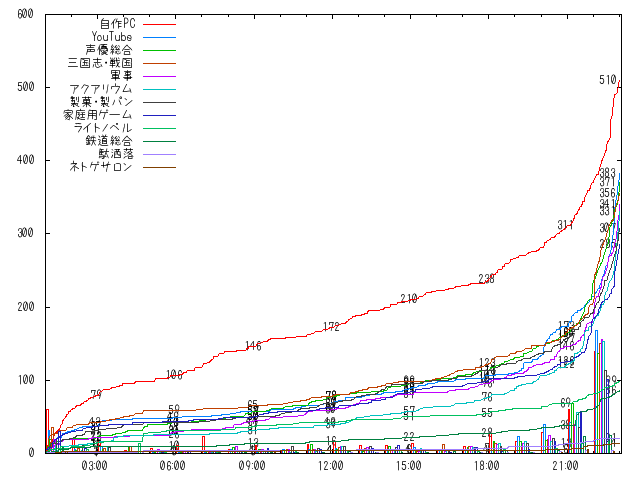The height and width of the screenshot is (480, 640).
Task: Click the 03:00 tick on the time axis
Action: point(95,466)
